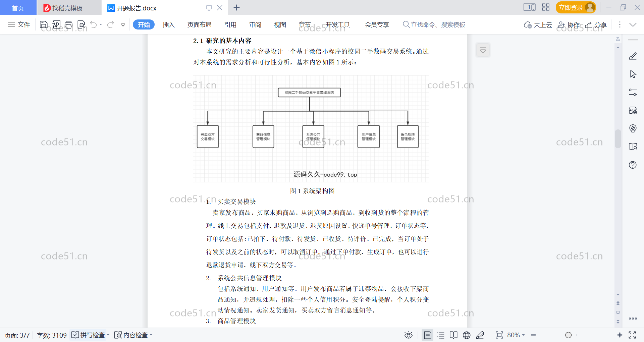Switch to reading view book icon
Screen dimensions: 644x342
[x=453, y=335]
